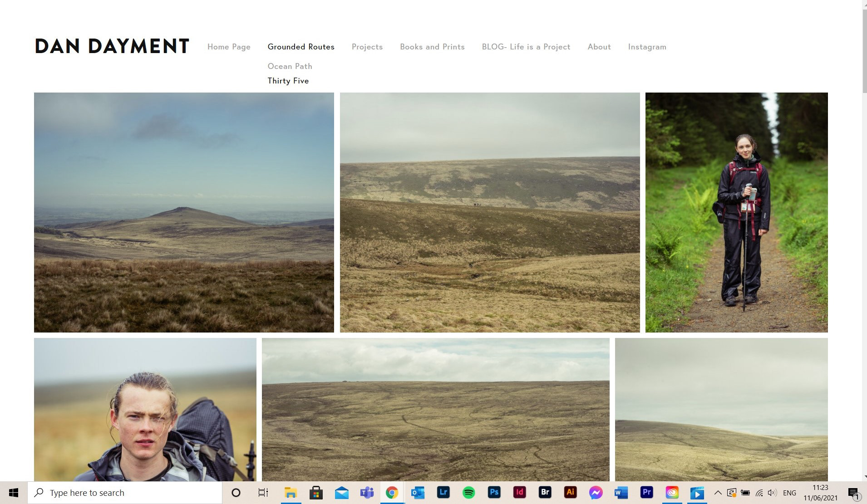The height and width of the screenshot is (504, 867).
Task: Open BLOG- Life is a Project
Action: (x=526, y=47)
